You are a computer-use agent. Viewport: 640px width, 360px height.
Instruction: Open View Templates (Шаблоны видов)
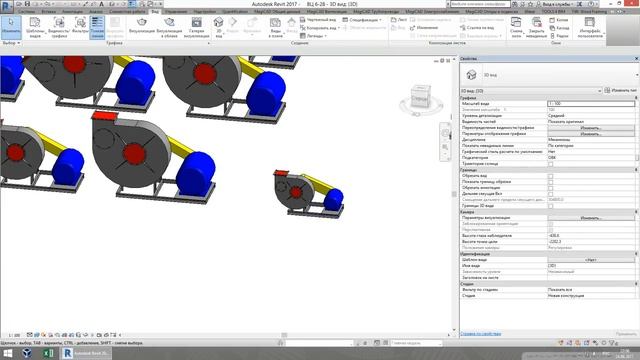coord(35,27)
